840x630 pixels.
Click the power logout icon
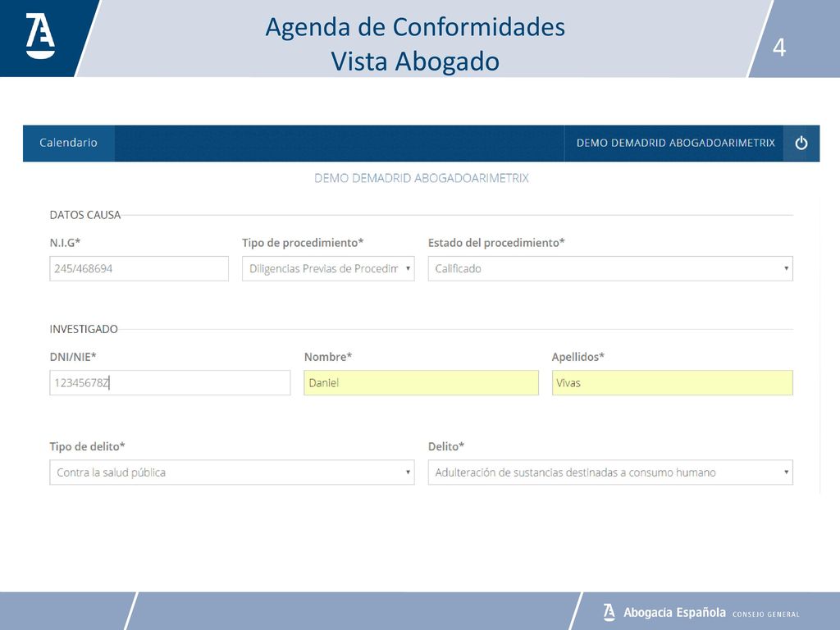click(x=801, y=143)
